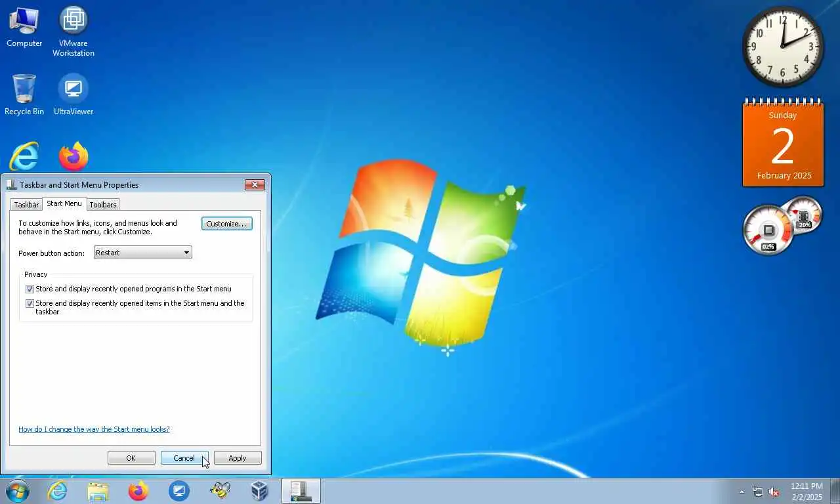The width and height of the screenshot is (840, 504).
Task: Click the Apply button
Action: click(238, 458)
